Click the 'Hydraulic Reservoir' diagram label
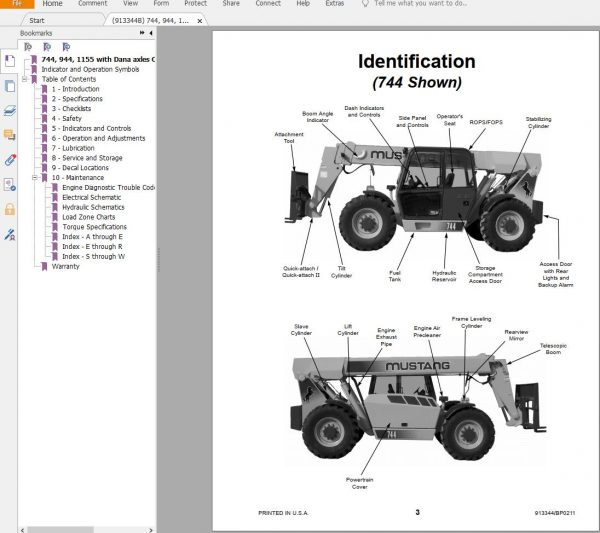The height and width of the screenshot is (533, 600). coord(444,276)
